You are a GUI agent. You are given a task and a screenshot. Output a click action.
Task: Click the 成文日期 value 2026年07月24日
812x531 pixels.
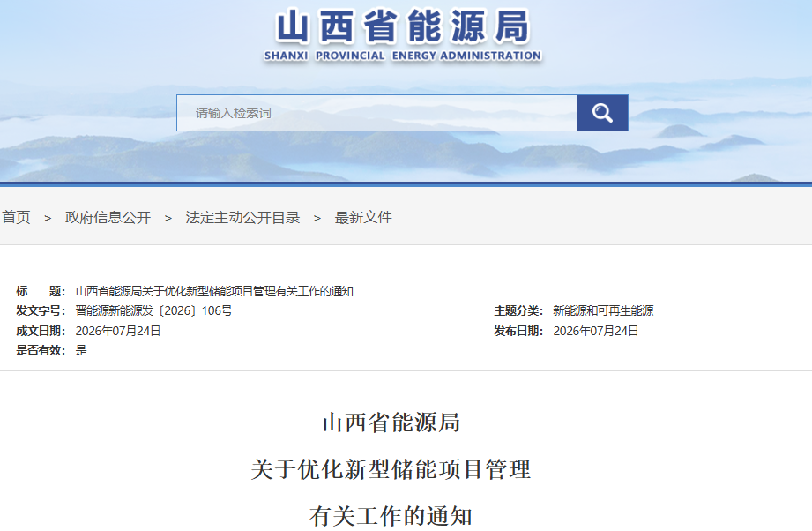pyautogui.click(x=118, y=331)
